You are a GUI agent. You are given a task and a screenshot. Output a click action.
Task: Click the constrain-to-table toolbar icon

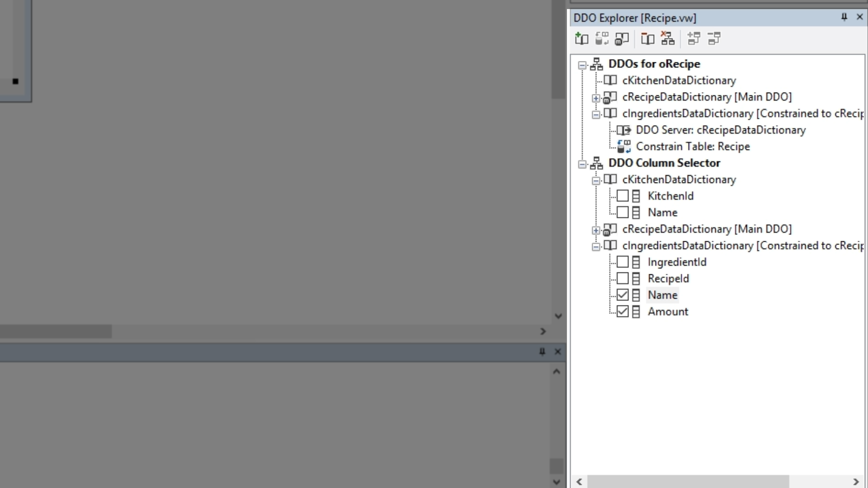602,39
